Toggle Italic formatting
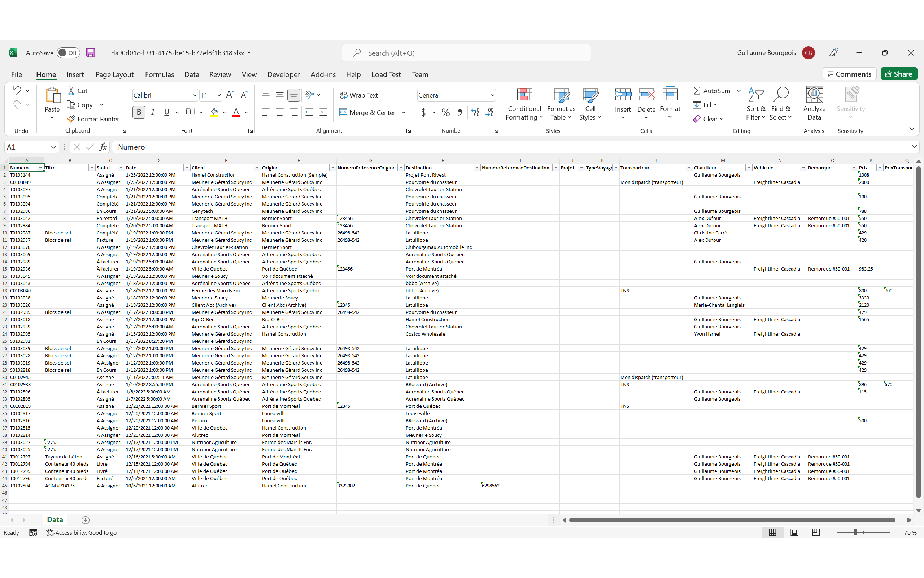924x578 pixels. click(153, 112)
